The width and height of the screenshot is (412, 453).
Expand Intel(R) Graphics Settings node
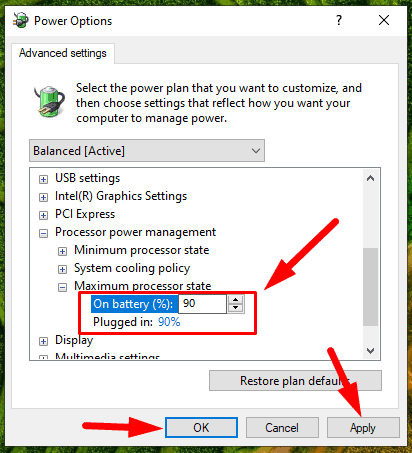point(43,197)
